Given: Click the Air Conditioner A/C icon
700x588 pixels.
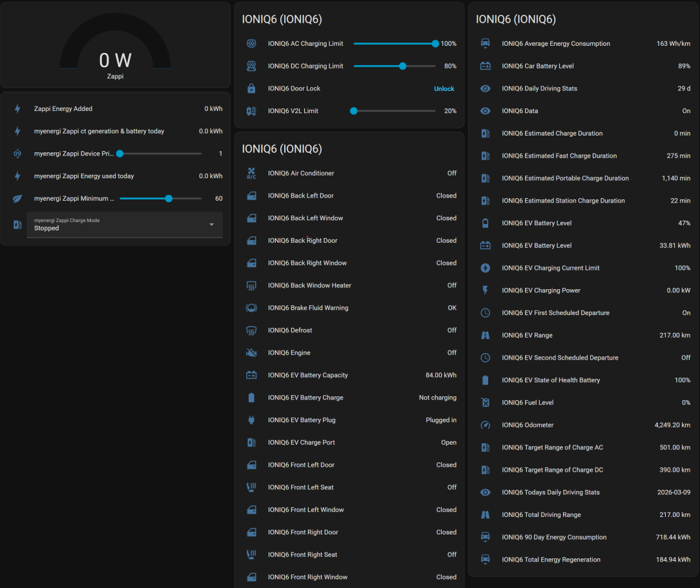Looking at the screenshot, I should point(251,173).
